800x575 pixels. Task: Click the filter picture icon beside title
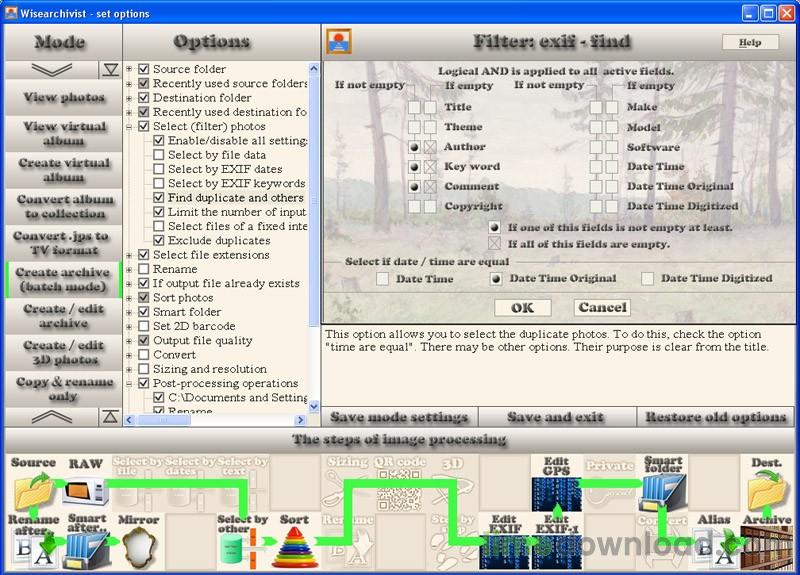pos(339,42)
